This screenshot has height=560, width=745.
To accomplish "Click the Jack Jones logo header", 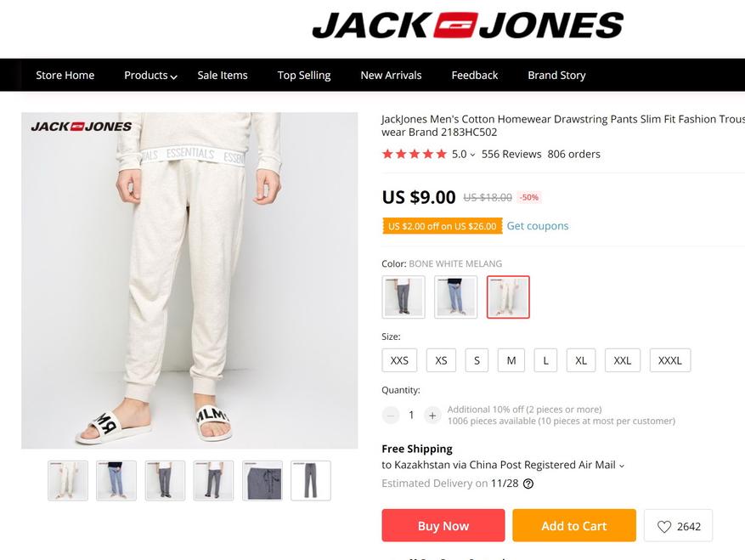I will (x=467, y=25).
